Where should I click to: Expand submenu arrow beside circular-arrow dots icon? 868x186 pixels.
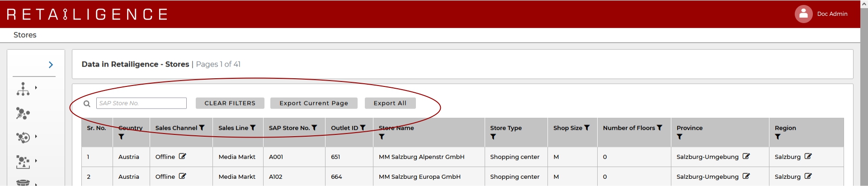pos(36,136)
